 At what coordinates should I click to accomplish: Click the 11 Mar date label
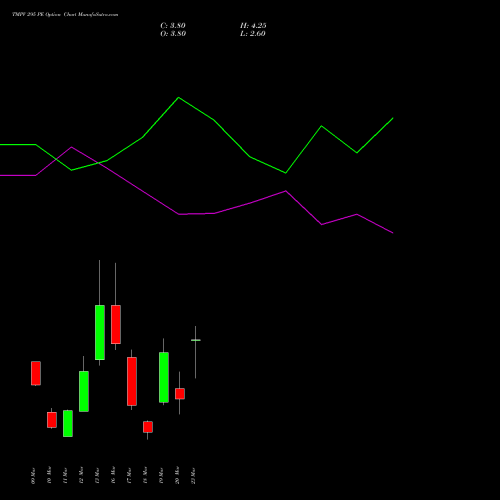coord(65,475)
